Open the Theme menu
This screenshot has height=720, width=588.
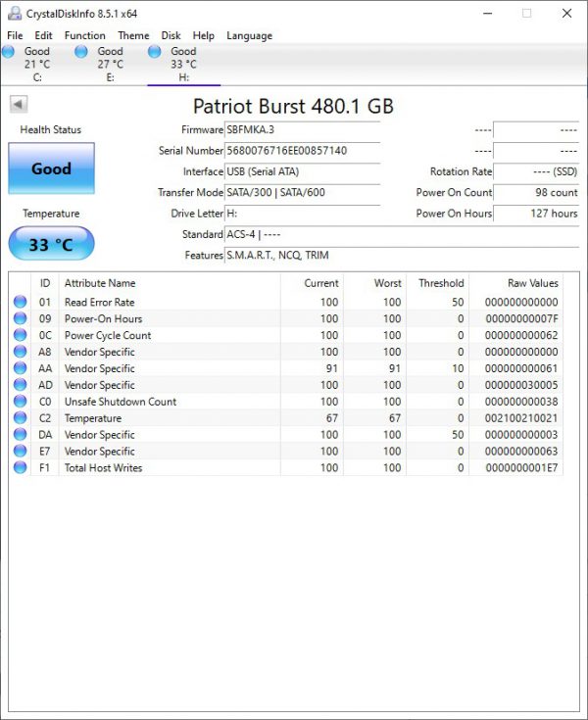point(133,35)
